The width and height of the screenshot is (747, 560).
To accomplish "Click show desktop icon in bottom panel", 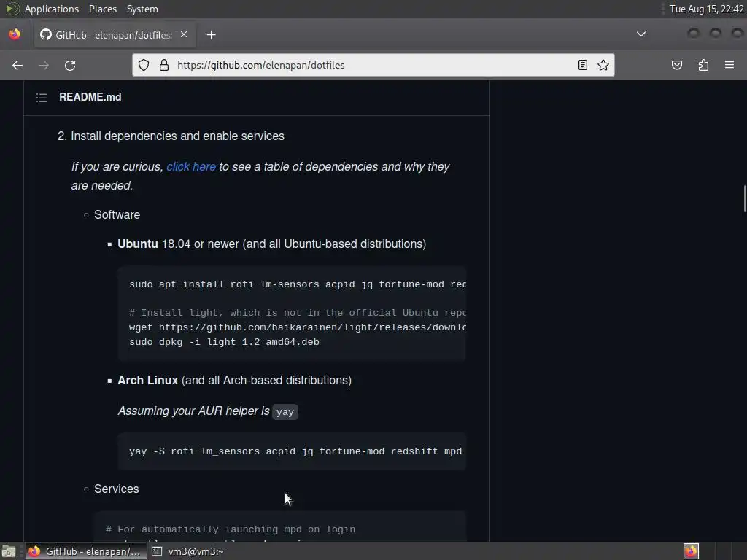I will 9,551.
